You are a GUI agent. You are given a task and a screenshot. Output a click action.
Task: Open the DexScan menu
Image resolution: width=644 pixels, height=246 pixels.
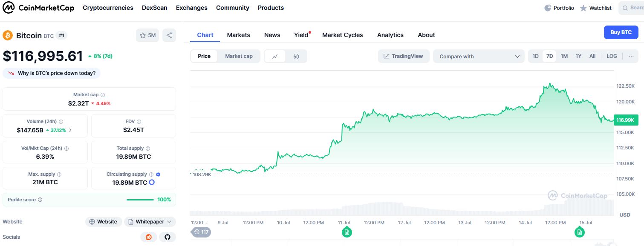[155, 8]
